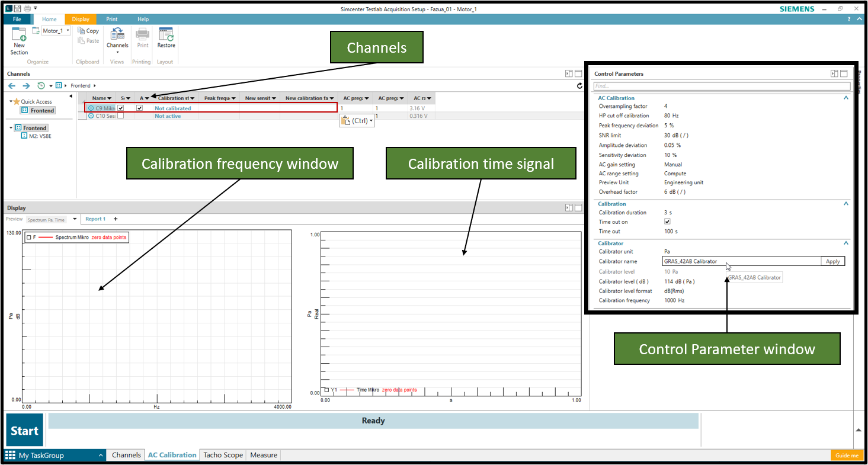Screen dimensions: 868x465
Task: Maximize the Display pane
Action: tap(578, 207)
